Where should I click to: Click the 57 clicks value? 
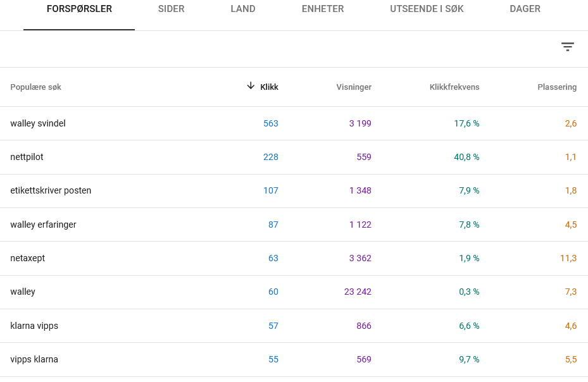pyautogui.click(x=273, y=326)
